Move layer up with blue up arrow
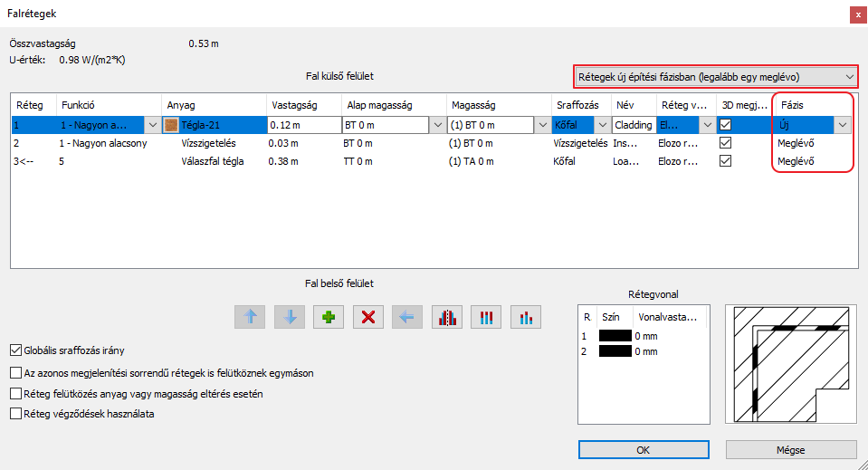This screenshot has width=868, height=470. (x=250, y=317)
